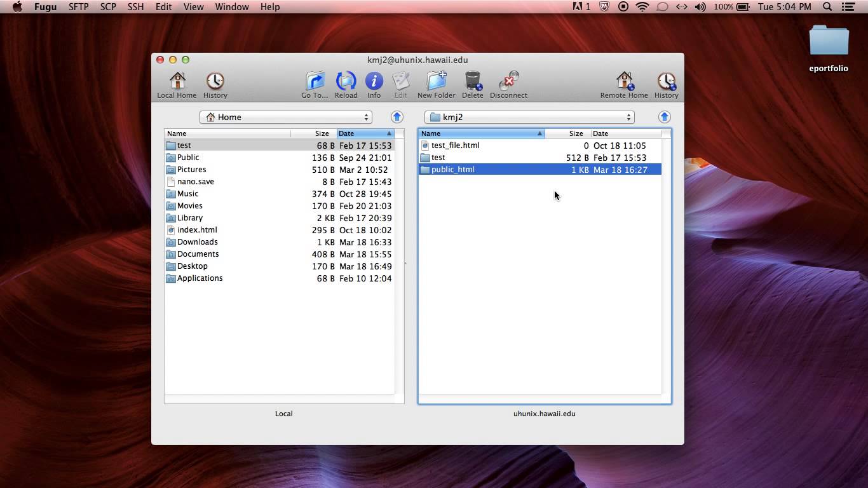This screenshot has width=868, height=488.
Task: Open the Apple menu
Action: (17, 7)
